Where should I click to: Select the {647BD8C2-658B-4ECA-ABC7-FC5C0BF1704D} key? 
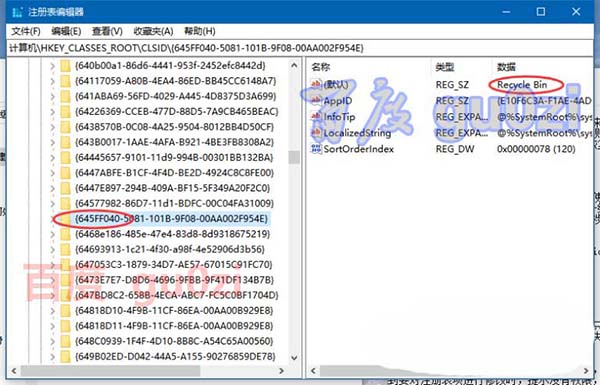click(176, 295)
